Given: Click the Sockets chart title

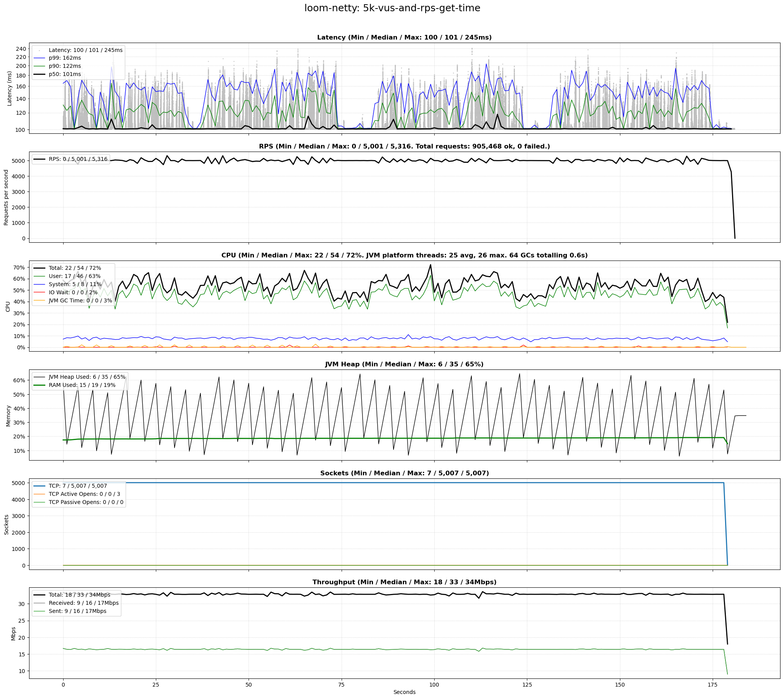Looking at the screenshot, I should (404, 473).
